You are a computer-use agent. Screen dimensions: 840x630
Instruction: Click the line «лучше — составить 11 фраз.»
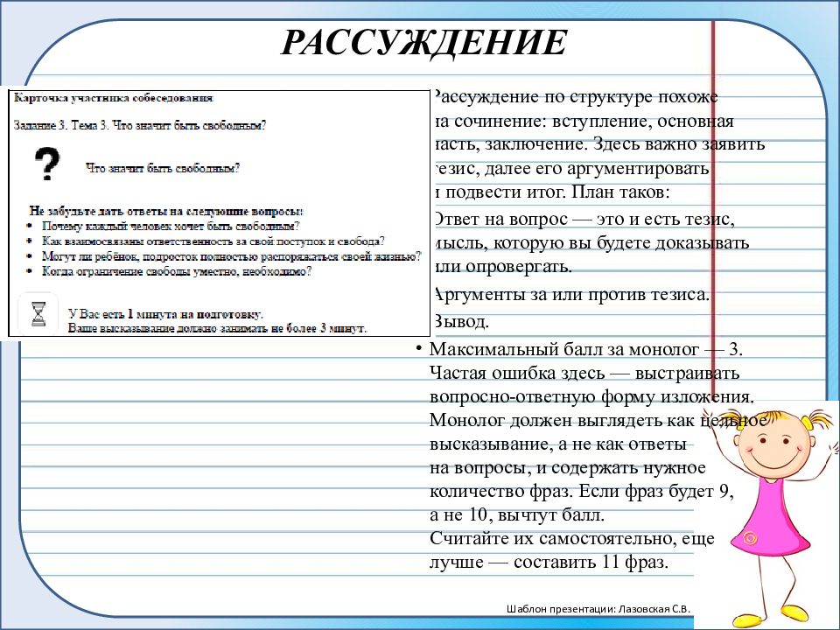[x=549, y=562]
